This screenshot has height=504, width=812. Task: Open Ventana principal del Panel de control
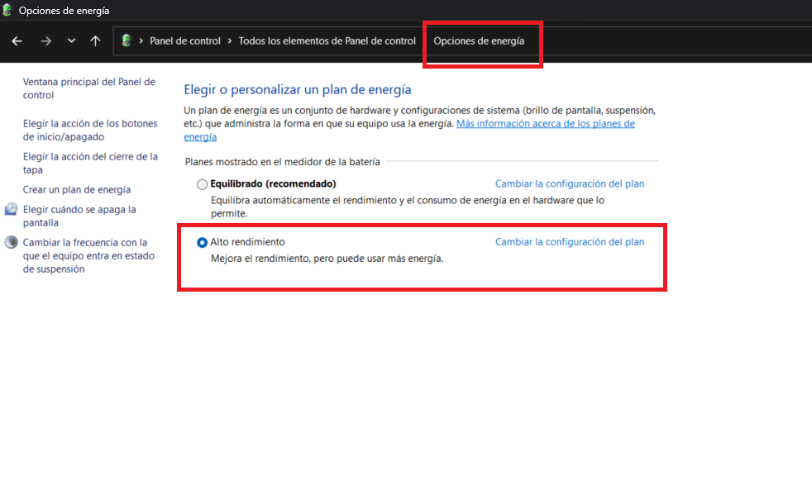click(x=89, y=88)
